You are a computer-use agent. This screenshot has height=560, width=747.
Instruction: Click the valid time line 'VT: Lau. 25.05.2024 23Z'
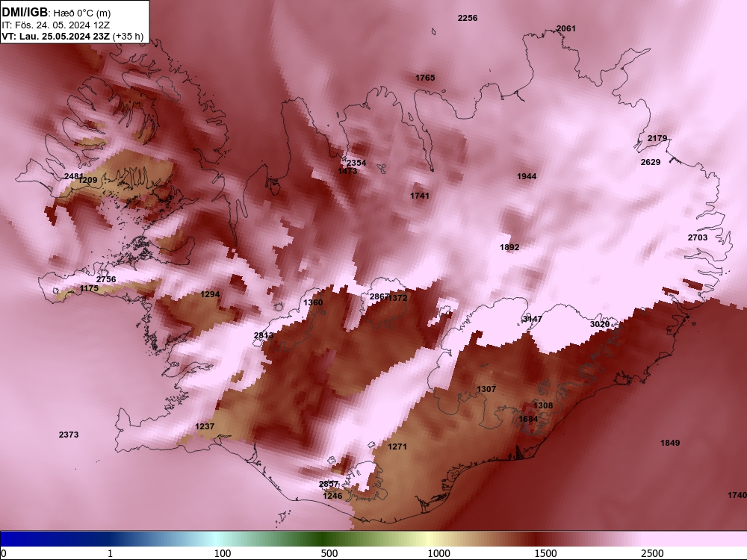[x=56, y=36]
